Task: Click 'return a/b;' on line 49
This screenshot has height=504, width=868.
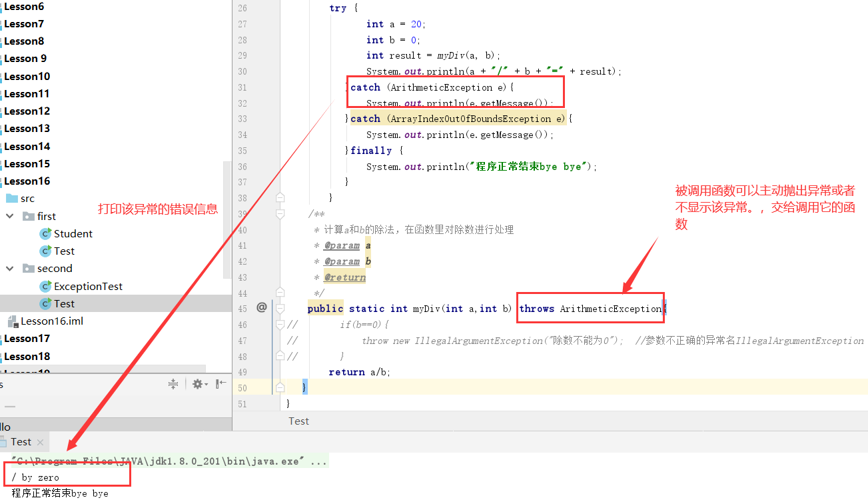Action: [x=360, y=372]
